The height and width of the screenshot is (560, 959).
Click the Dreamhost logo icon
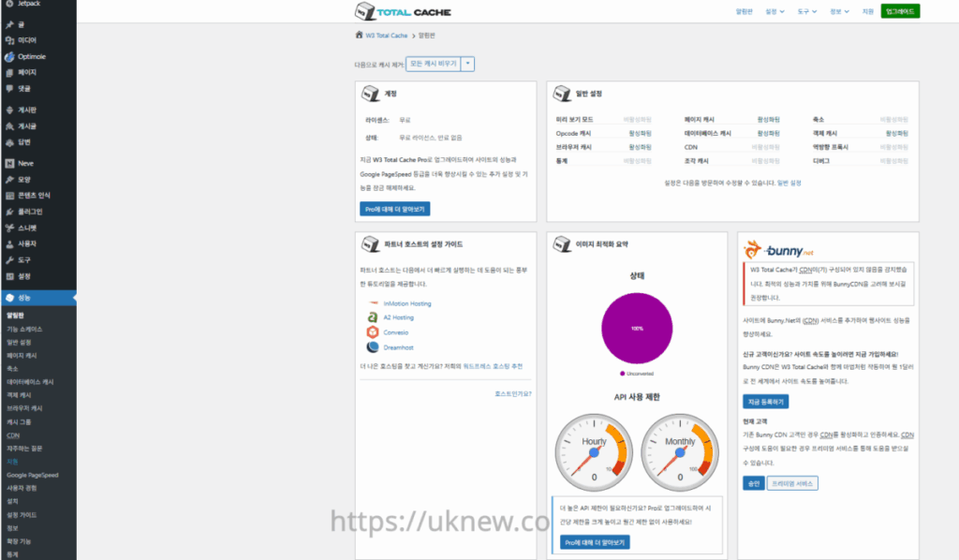tap(373, 346)
